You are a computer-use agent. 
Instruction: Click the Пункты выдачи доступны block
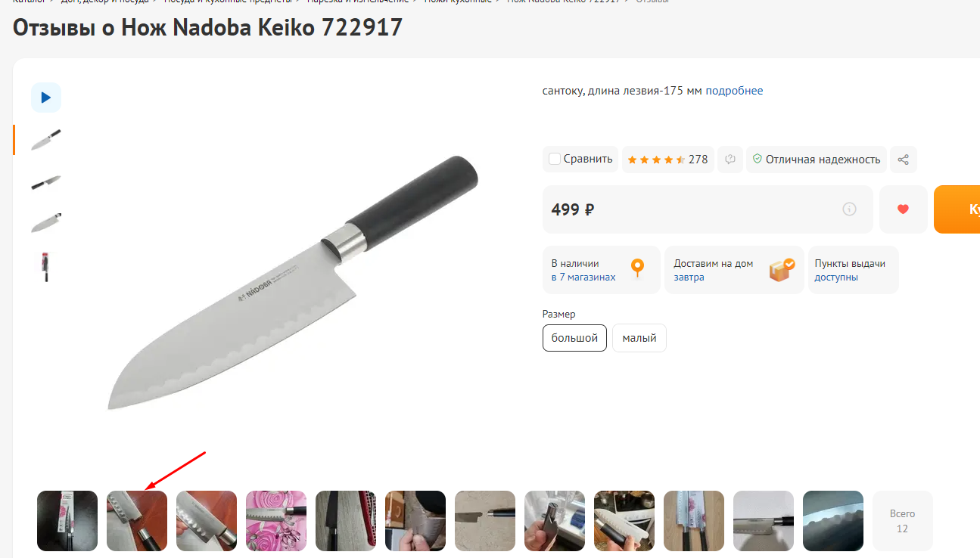[853, 270]
